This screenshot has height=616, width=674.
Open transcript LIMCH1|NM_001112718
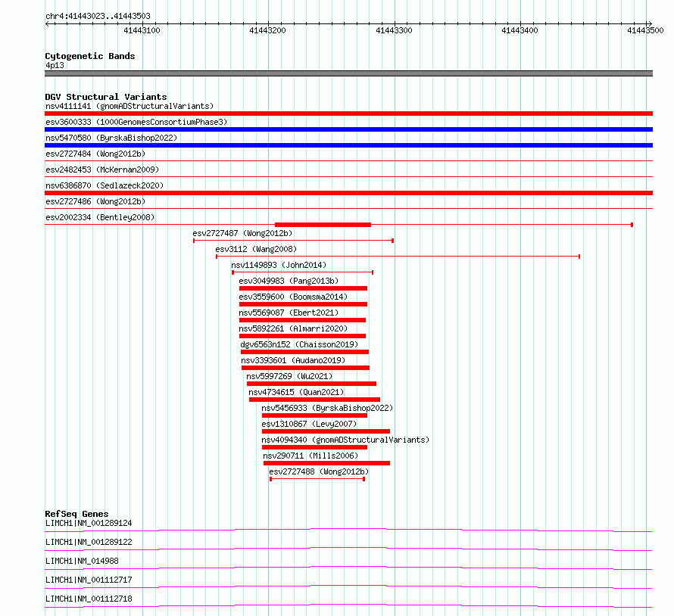89,599
